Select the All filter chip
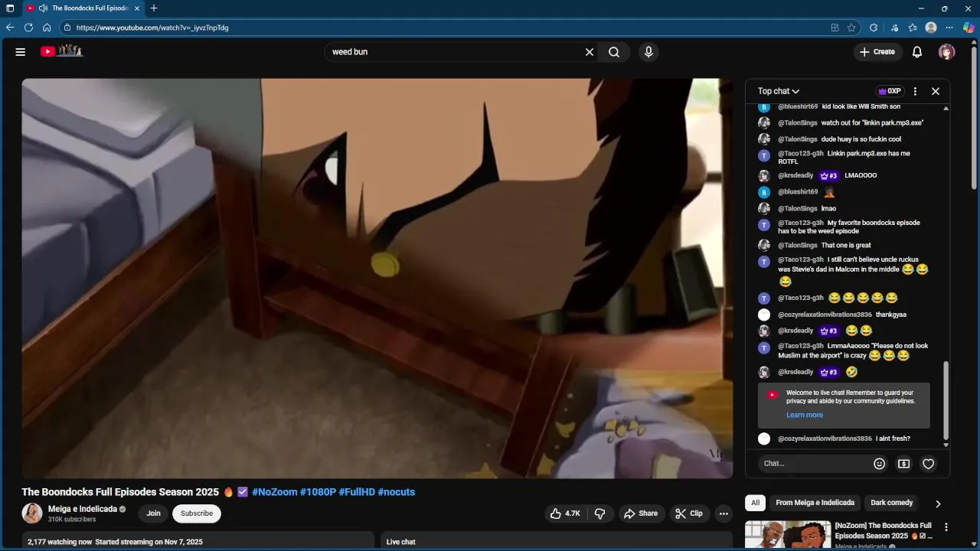This screenshot has width=980, height=551. 756,503
